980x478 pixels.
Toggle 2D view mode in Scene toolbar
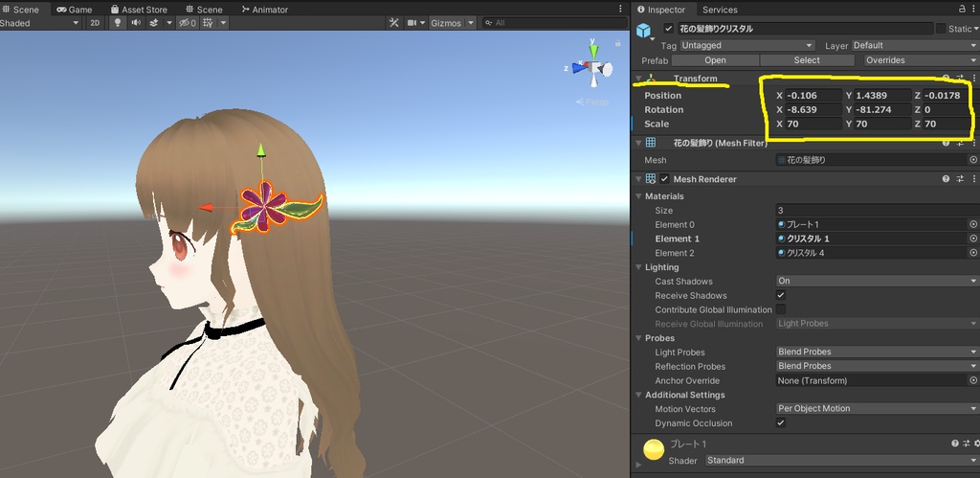(95, 23)
